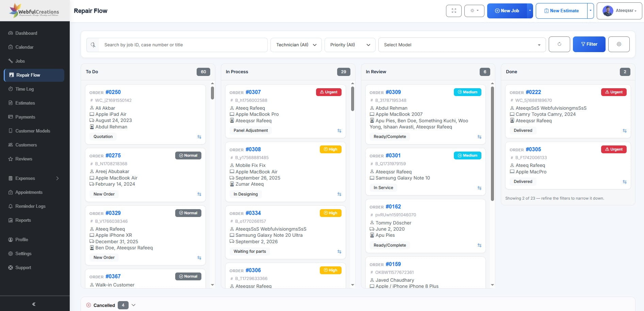Click move-status icon on order #0305
Screen dimensions: 644x311
[x=625, y=182]
